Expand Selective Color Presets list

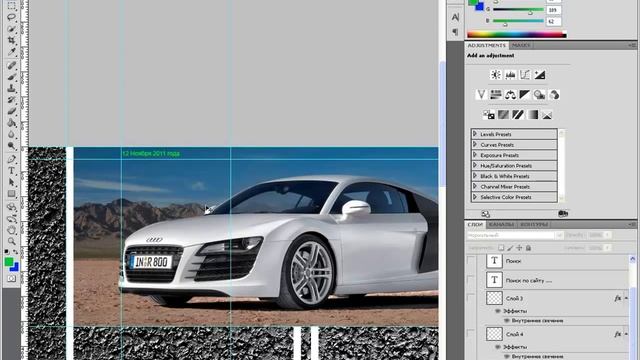[475, 197]
